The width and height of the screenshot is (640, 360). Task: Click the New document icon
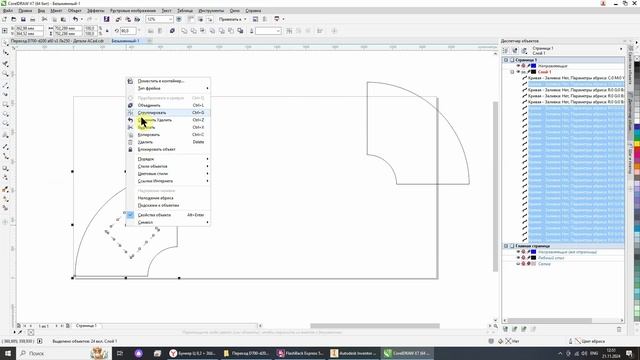pos(4,19)
